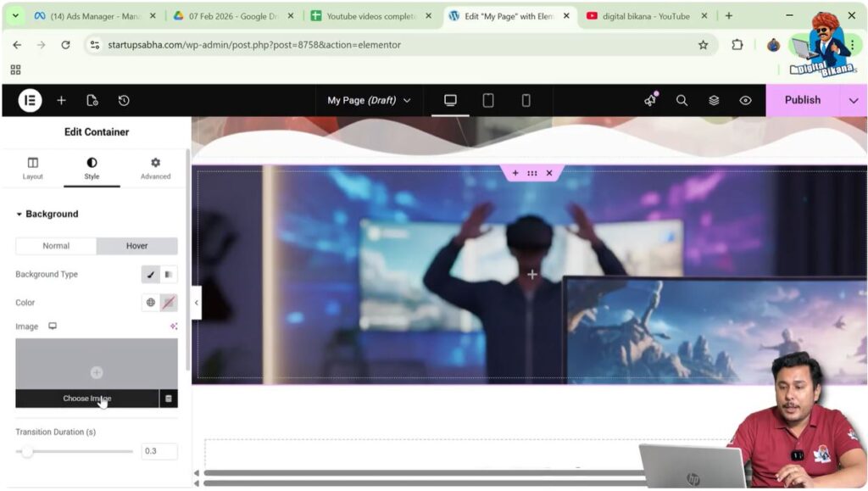Switch to tablet responsive view

click(488, 100)
